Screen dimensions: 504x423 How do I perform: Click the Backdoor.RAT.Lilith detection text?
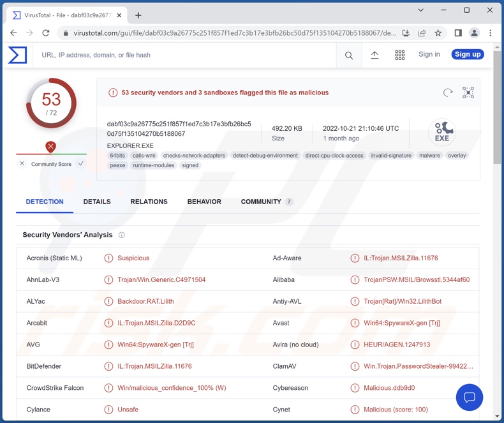pyautogui.click(x=145, y=302)
